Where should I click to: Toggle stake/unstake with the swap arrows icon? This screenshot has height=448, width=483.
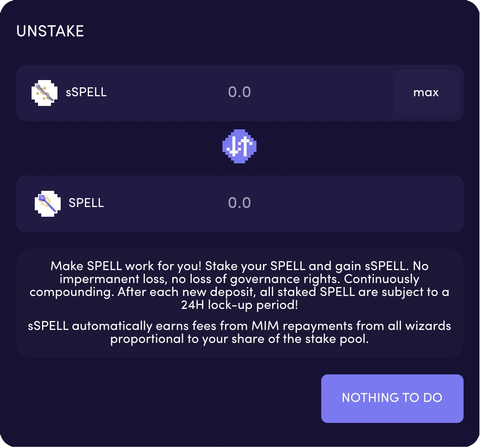tap(239, 146)
